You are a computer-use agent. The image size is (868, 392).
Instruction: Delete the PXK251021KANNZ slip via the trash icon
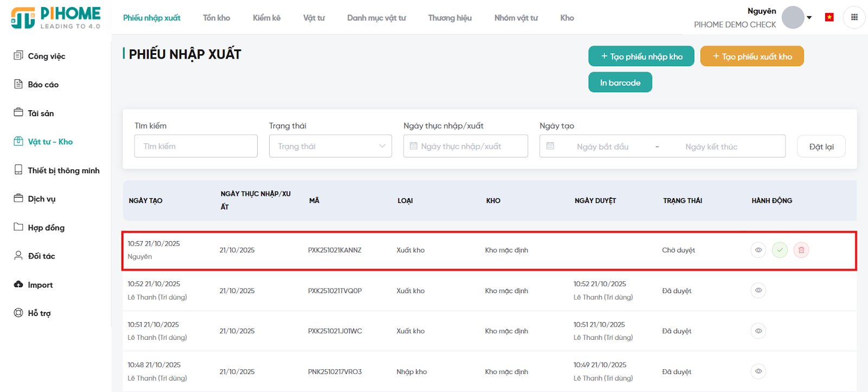pos(801,250)
